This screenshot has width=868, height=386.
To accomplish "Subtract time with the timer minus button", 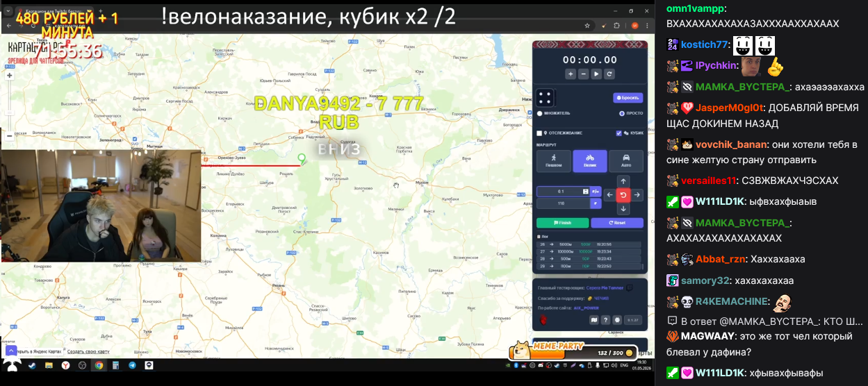I will click(584, 74).
